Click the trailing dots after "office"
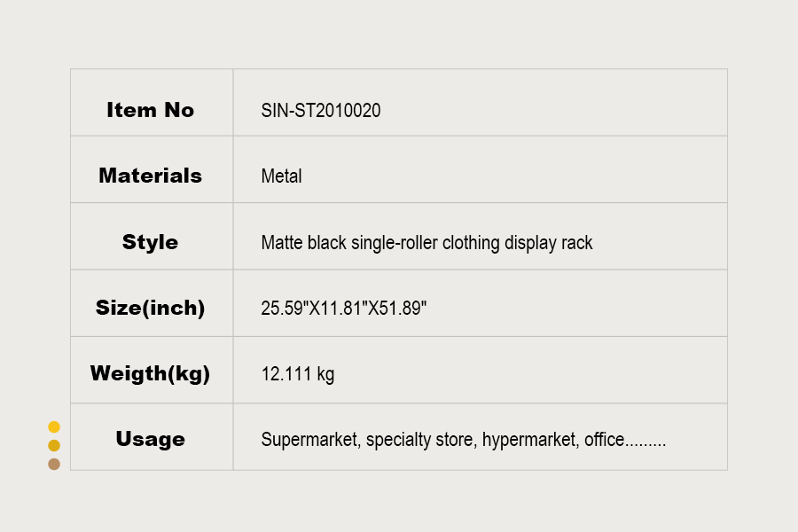The image size is (798, 532). [645, 442]
